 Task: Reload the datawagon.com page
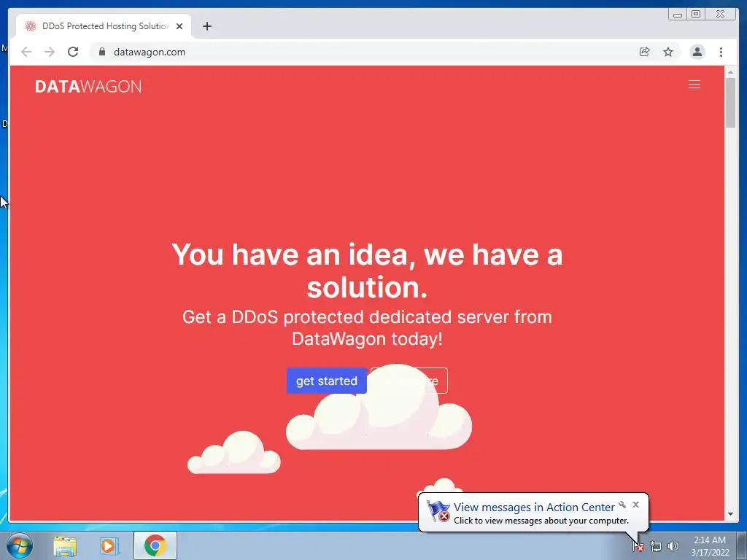[73, 52]
